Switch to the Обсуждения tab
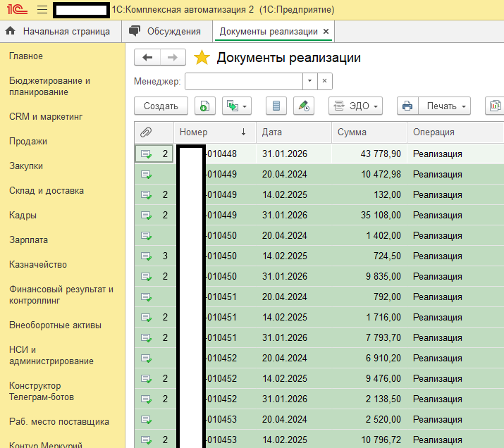 [167, 32]
